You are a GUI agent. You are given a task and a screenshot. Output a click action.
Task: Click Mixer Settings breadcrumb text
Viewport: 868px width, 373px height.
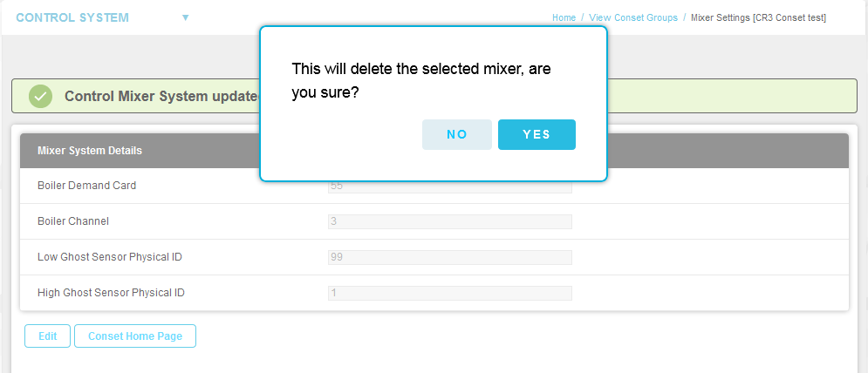coord(758,17)
